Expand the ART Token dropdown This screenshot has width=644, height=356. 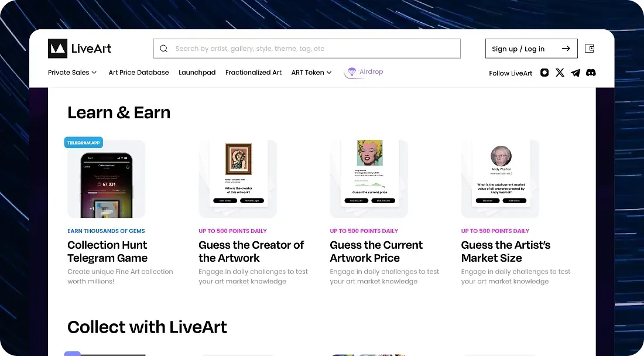coord(311,72)
